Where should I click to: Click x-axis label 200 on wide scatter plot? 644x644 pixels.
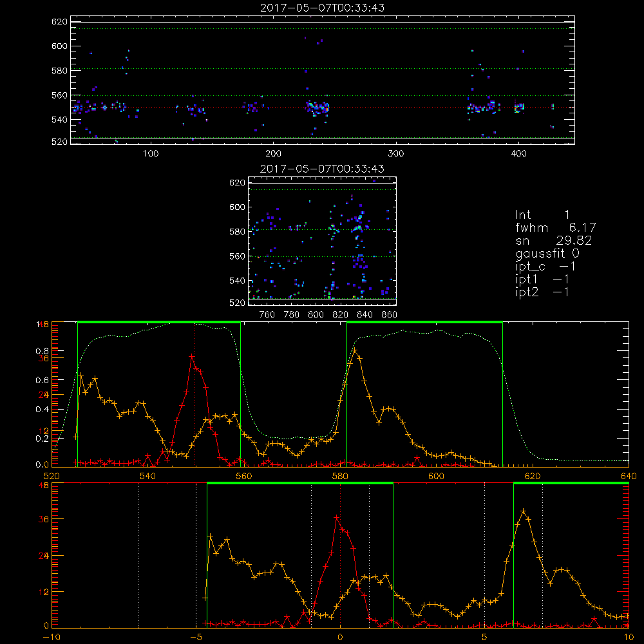(x=273, y=154)
